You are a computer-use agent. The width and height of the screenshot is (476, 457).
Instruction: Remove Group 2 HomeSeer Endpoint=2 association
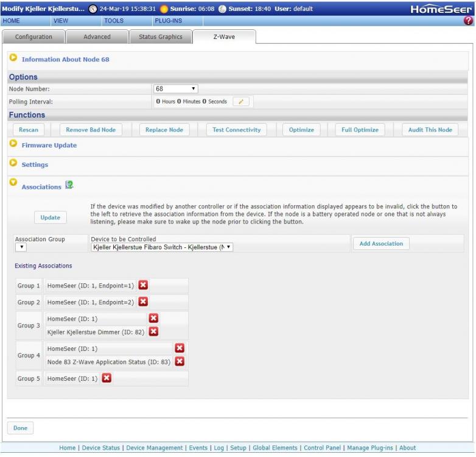(x=143, y=302)
